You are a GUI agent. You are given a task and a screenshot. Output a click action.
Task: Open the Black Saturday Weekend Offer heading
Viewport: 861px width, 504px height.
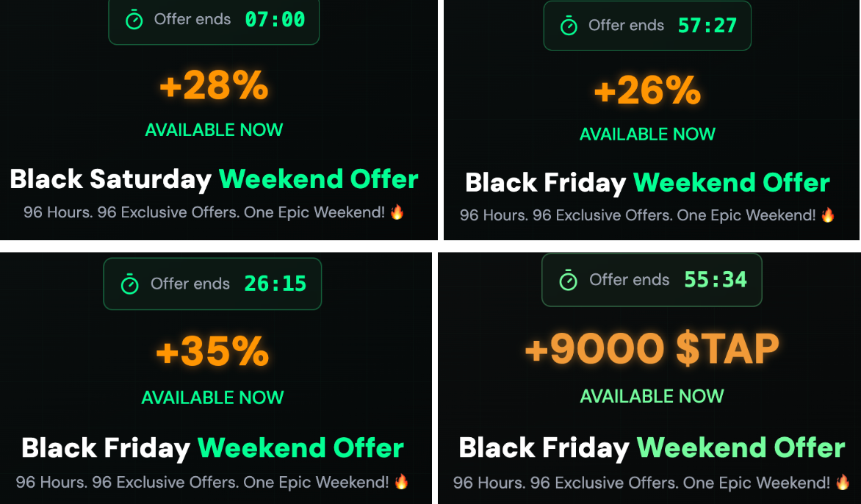point(214,179)
